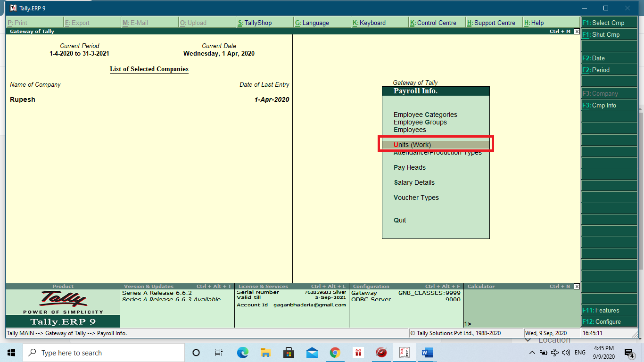This screenshot has height=362, width=644.
Task: Launch Google Chrome from the taskbar
Action: 335,353
